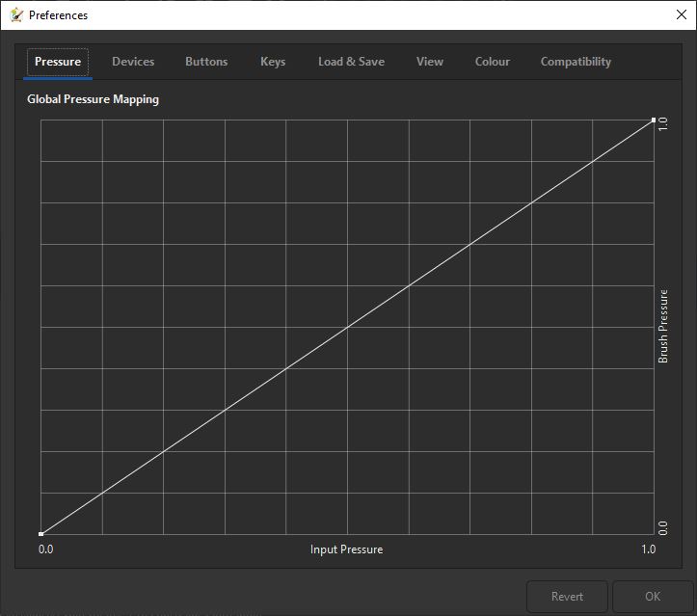Switch to the Pressure tab
The width and height of the screenshot is (697, 616).
tap(58, 62)
